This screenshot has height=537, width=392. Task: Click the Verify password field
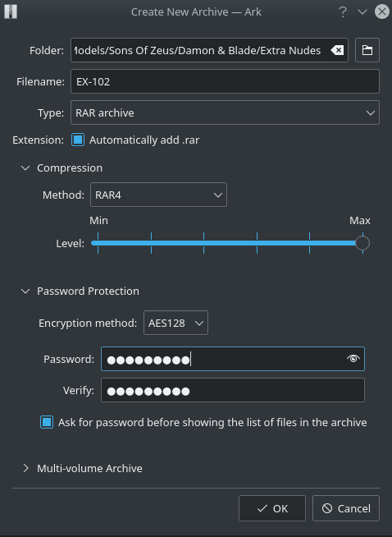click(x=233, y=390)
